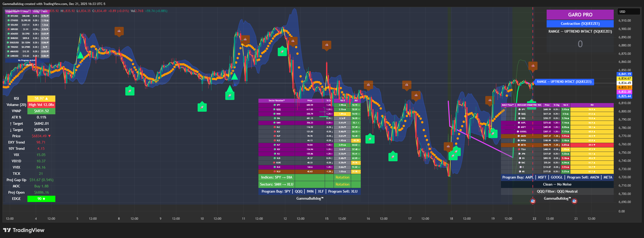Click the High Vol 12.08x cell

[x=41, y=105]
